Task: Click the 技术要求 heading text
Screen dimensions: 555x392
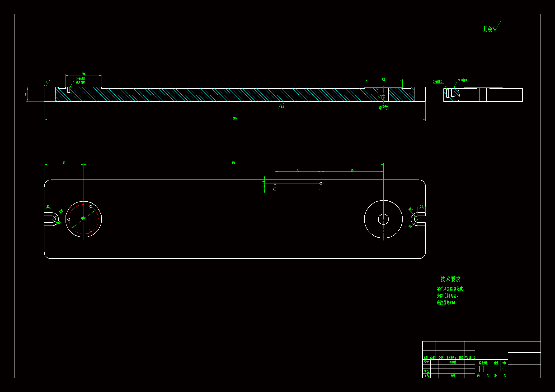Action: 450,279
